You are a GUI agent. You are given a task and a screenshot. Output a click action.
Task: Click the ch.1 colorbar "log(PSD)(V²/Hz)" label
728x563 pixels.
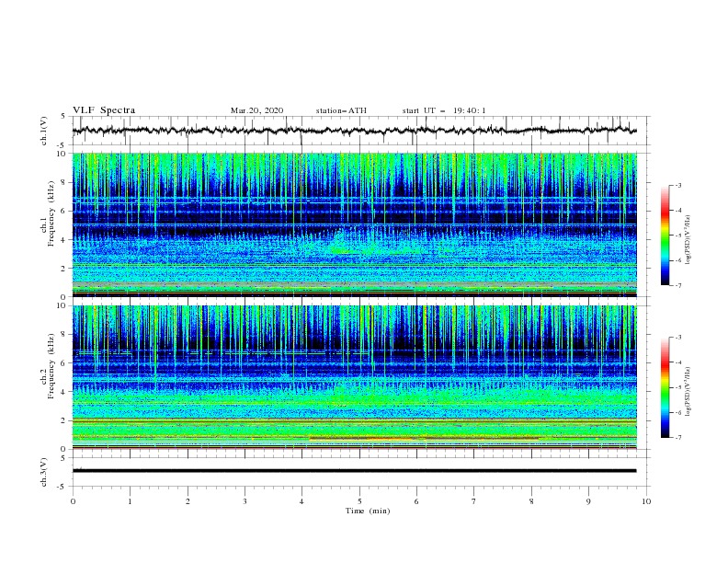(689, 240)
